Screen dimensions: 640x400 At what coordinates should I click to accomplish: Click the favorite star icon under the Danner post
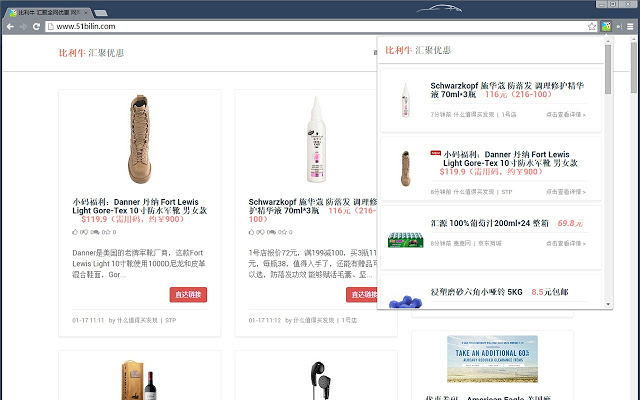click(x=107, y=232)
